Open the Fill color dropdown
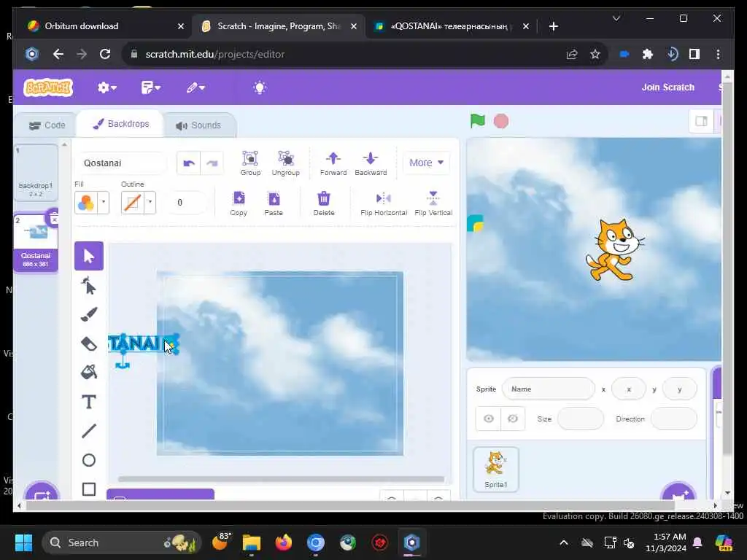 [x=104, y=203]
